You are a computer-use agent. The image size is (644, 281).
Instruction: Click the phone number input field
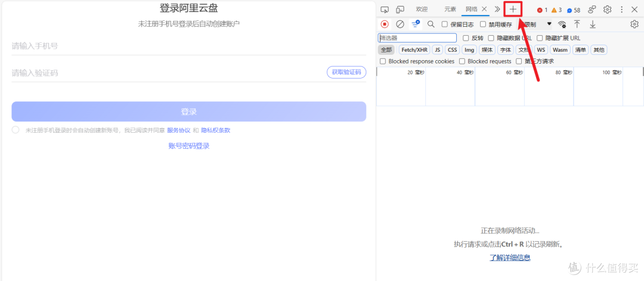pos(188,46)
